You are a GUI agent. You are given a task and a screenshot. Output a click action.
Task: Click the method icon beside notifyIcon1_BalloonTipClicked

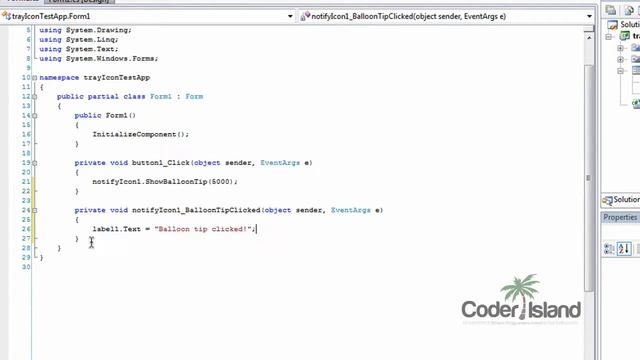[x=305, y=16]
